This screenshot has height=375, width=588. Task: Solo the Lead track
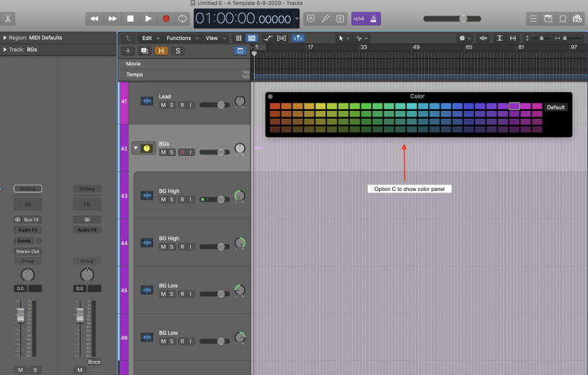171,105
